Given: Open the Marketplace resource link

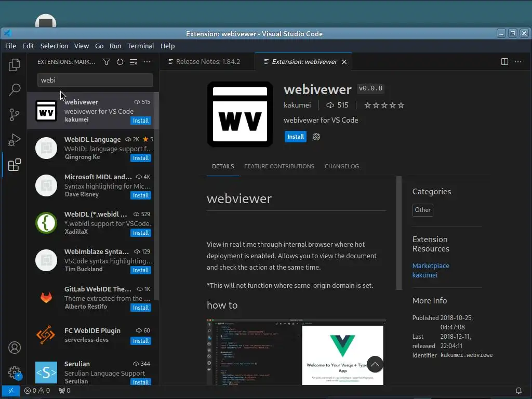Looking at the screenshot, I should click(x=431, y=265).
